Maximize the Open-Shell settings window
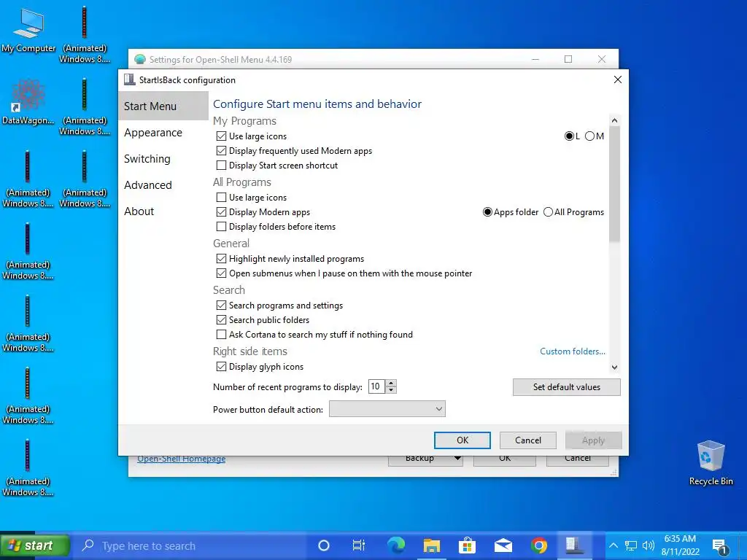The width and height of the screenshot is (747, 560). tap(568, 59)
